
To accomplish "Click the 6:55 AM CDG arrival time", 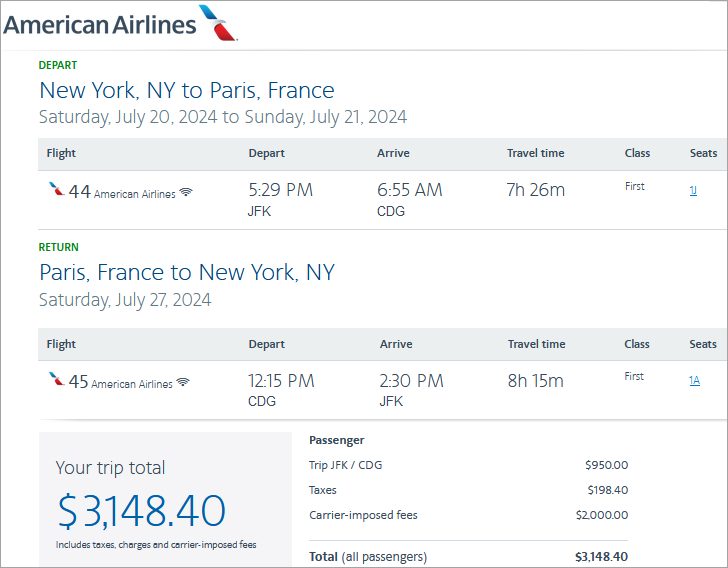I will (x=411, y=190).
